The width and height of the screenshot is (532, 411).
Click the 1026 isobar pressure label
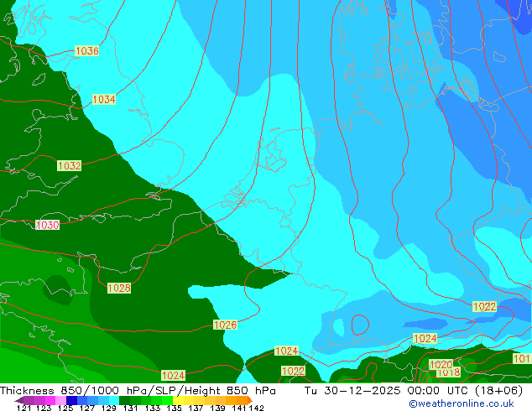tap(225, 325)
